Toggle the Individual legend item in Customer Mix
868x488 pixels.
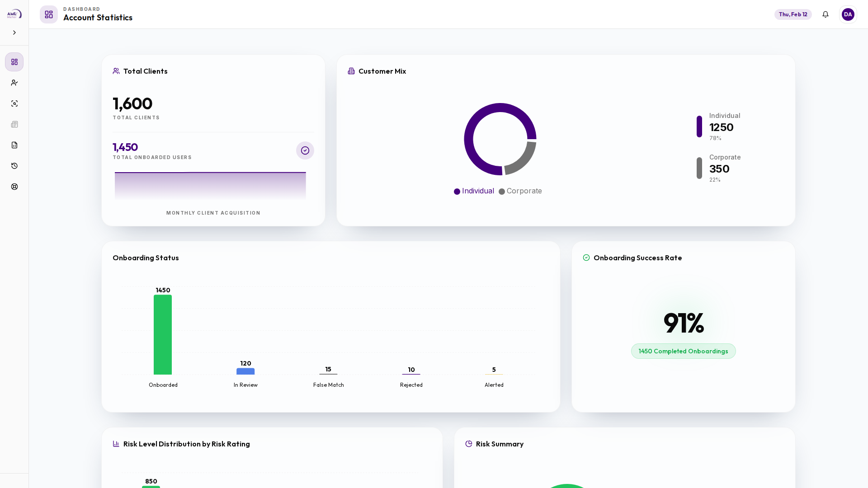[474, 191]
